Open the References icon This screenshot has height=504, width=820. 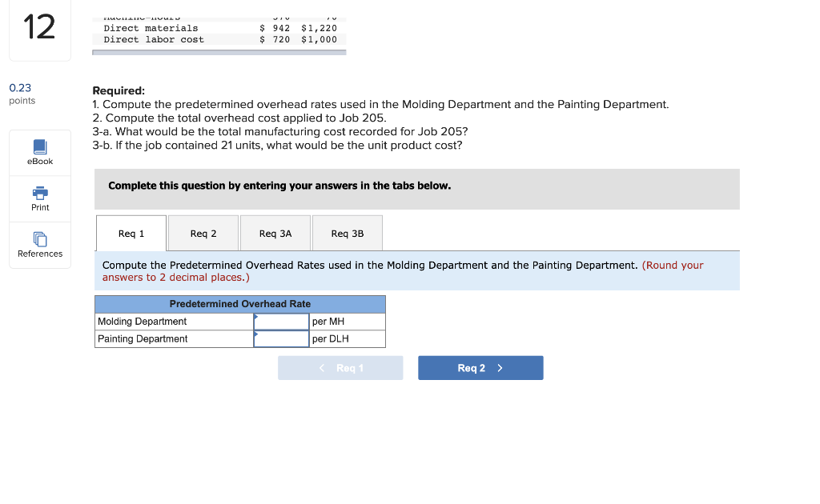(x=40, y=239)
